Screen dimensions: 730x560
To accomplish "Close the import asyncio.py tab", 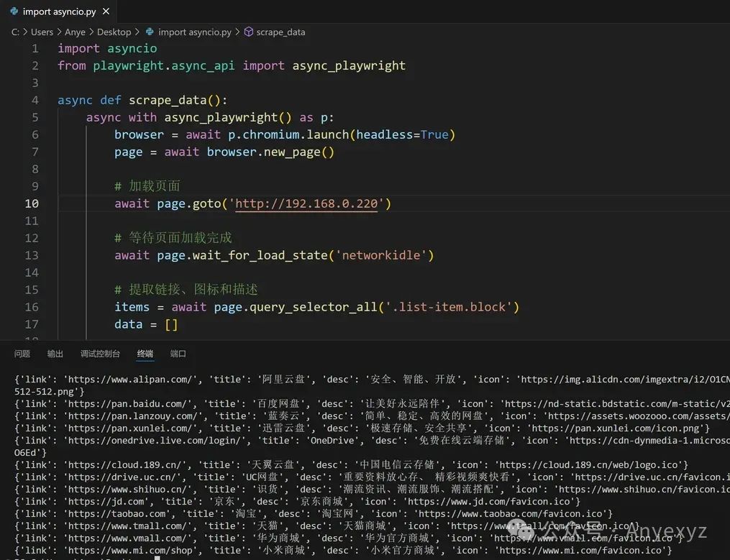I will [106, 12].
